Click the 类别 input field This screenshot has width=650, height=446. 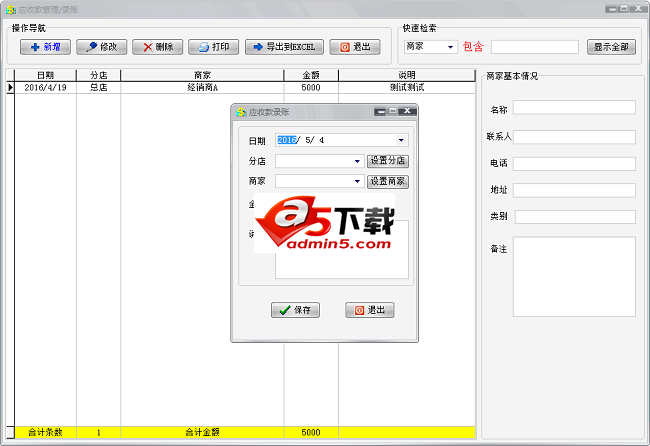(x=575, y=217)
